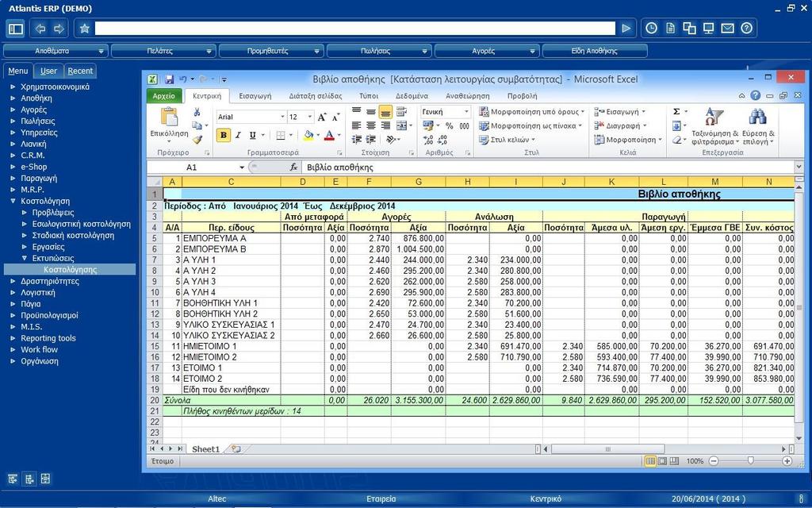This screenshot has width=812, height=508.
Task: Open the Arial font name dropdown
Action: (283, 117)
